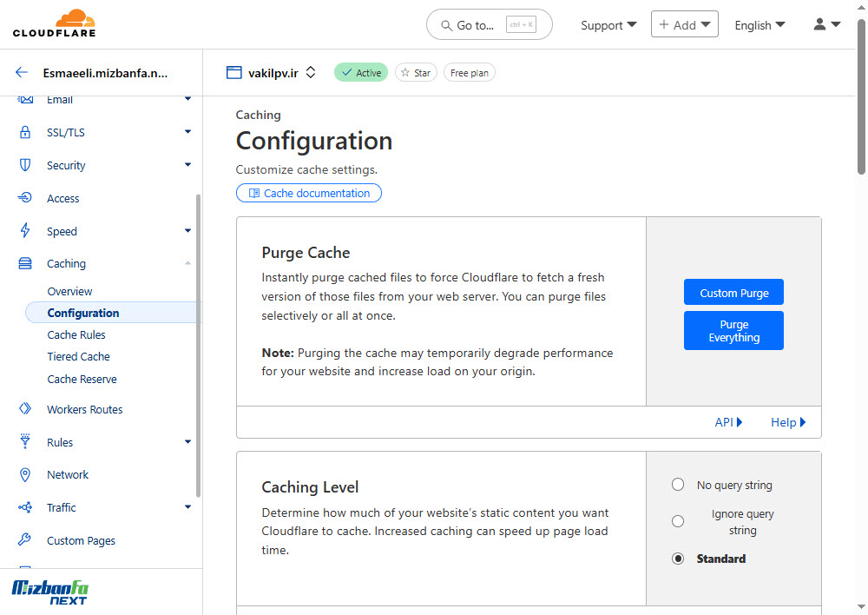Click the sidebar vertical scrollbar
The width and height of the screenshot is (868, 615).
tap(198, 347)
